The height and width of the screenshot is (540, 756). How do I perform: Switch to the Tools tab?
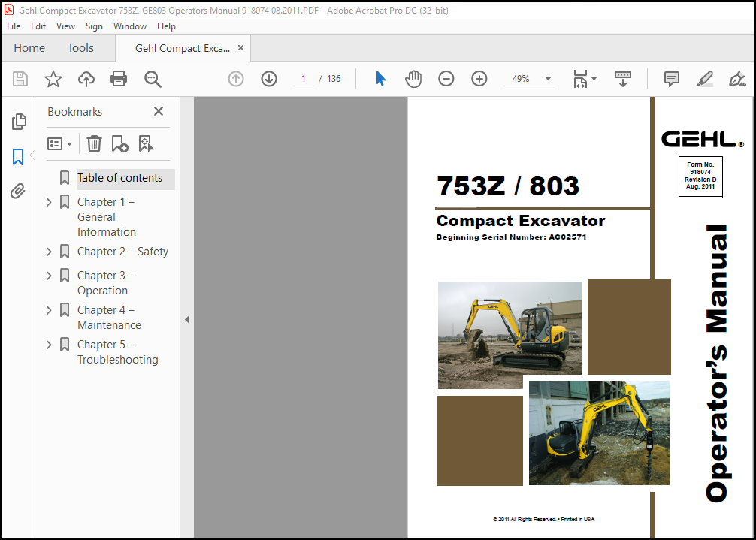tap(80, 47)
